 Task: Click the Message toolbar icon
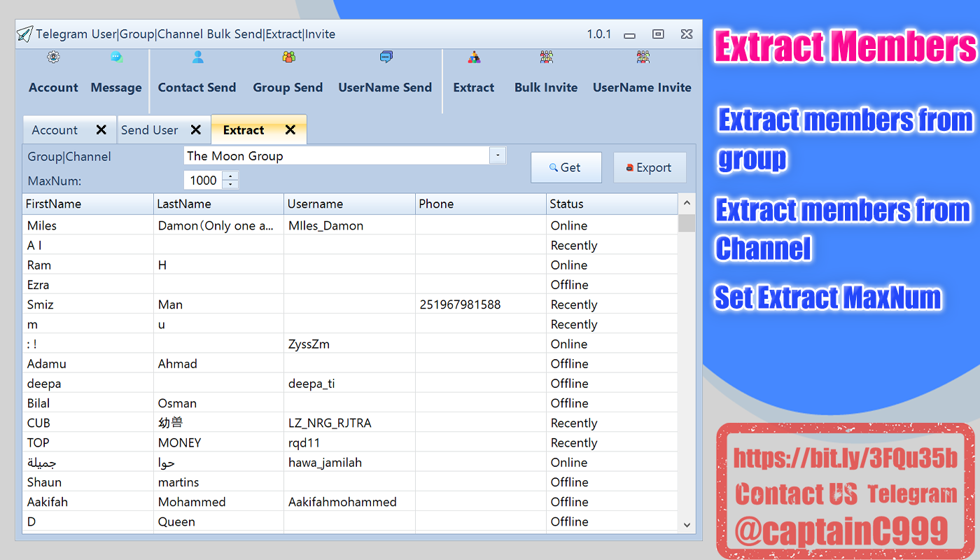pos(116,72)
